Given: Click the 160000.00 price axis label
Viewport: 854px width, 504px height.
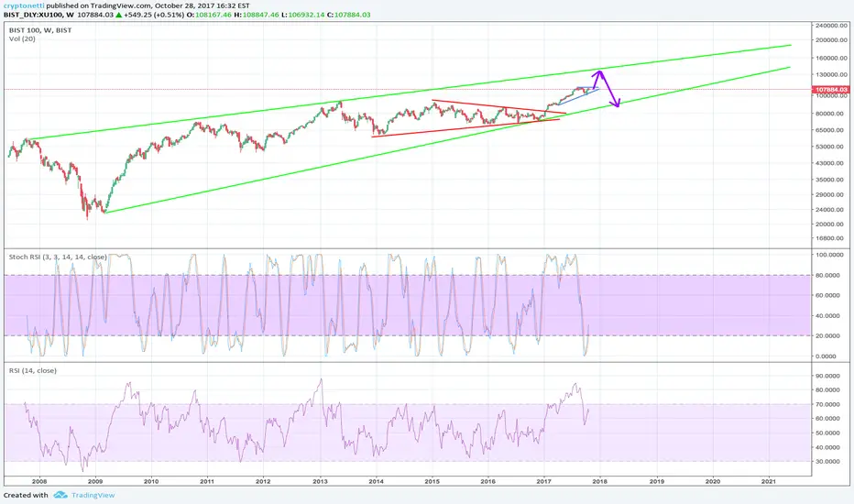Looking at the screenshot, I should 831,59.
